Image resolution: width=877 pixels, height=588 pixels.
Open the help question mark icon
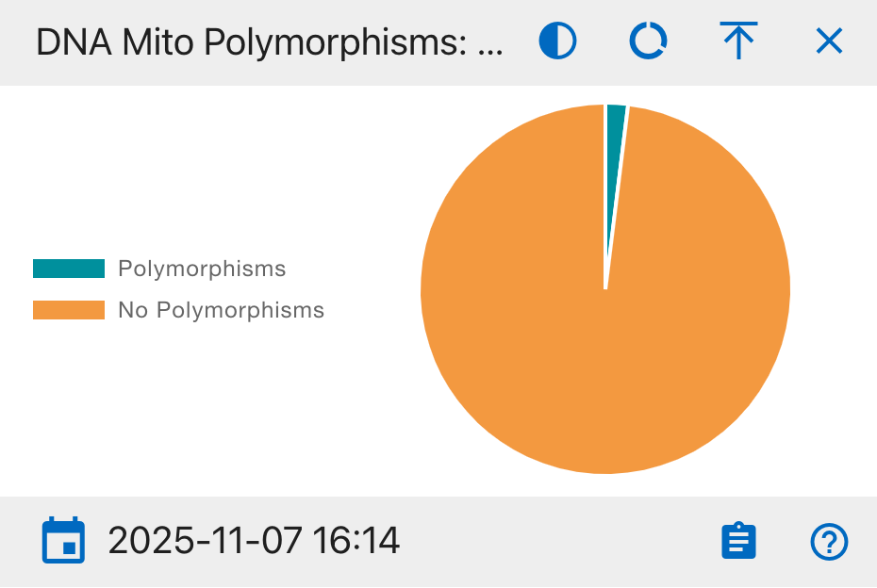829,541
